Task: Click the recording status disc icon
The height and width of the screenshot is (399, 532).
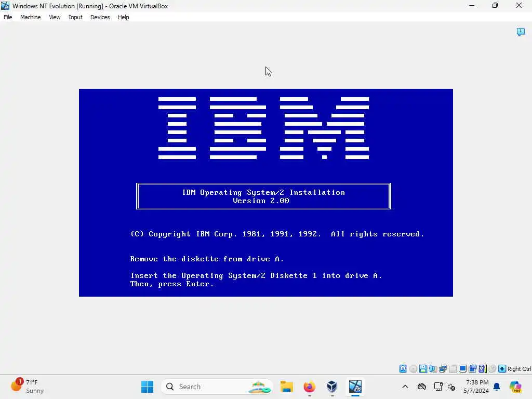Action: (493, 368)
